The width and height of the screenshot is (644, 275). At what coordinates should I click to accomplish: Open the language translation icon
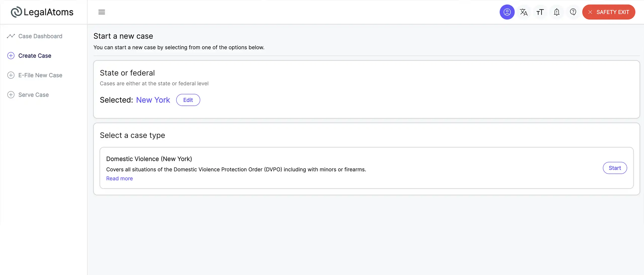click(x=524, y=12)
